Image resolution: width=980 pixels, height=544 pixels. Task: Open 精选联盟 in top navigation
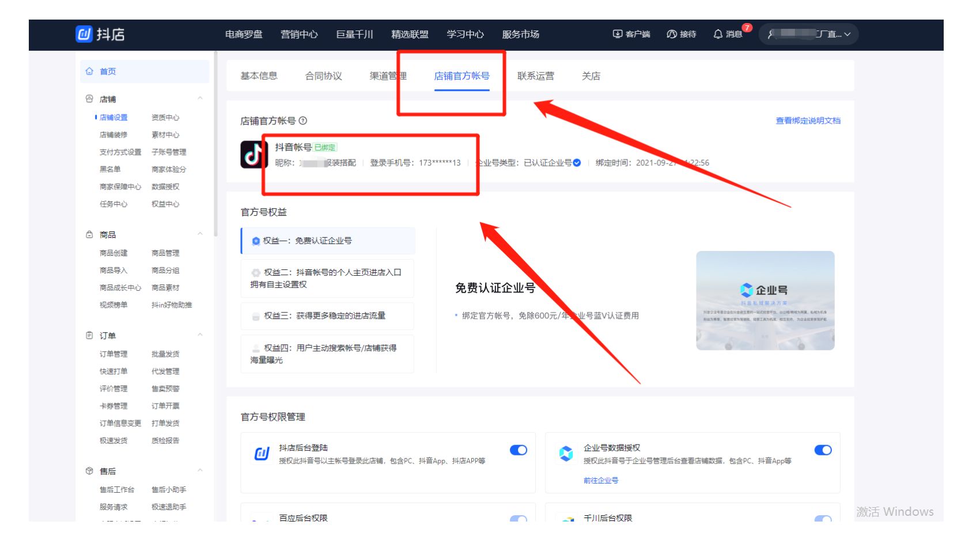[410, 35]
